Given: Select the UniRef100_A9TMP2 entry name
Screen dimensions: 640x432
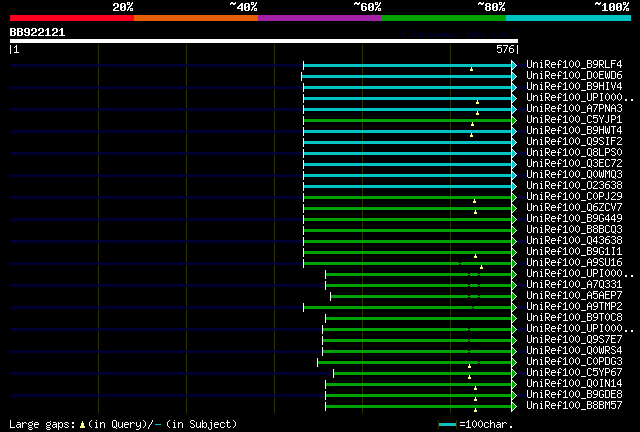Looking at the screenshot, I should tap(574, 307).
